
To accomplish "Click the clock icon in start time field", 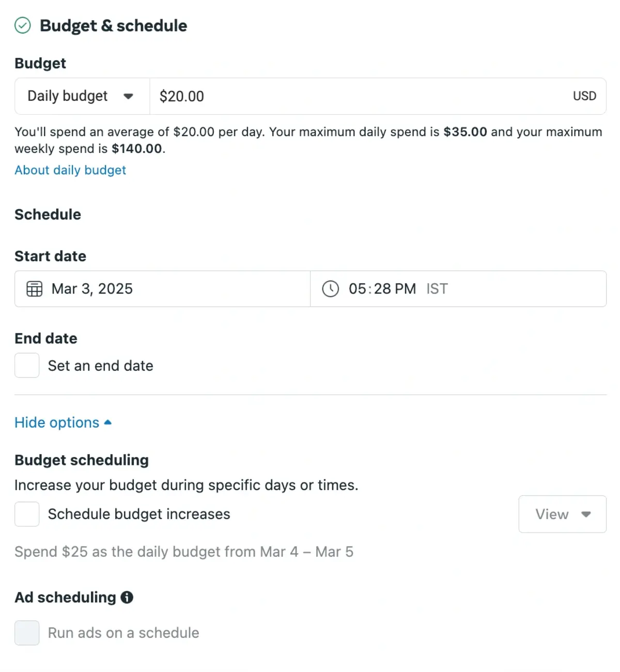I will click(331, 289).
